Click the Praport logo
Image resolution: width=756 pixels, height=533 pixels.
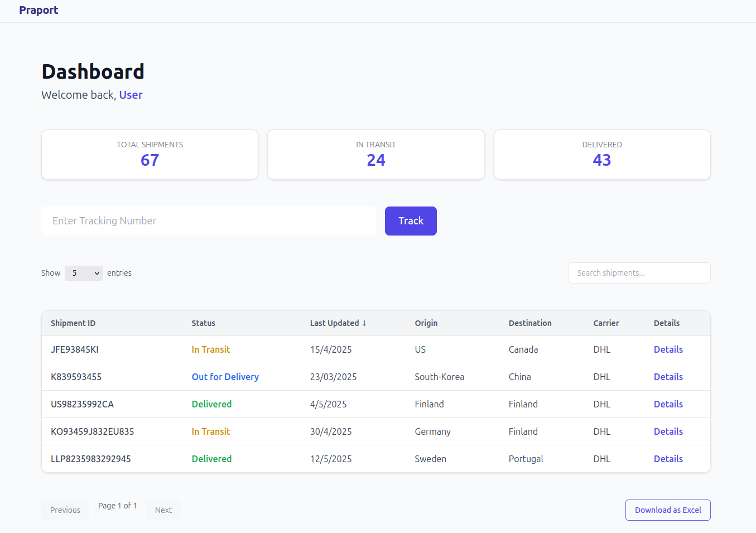pyautogui.click(x=38, y=10)
